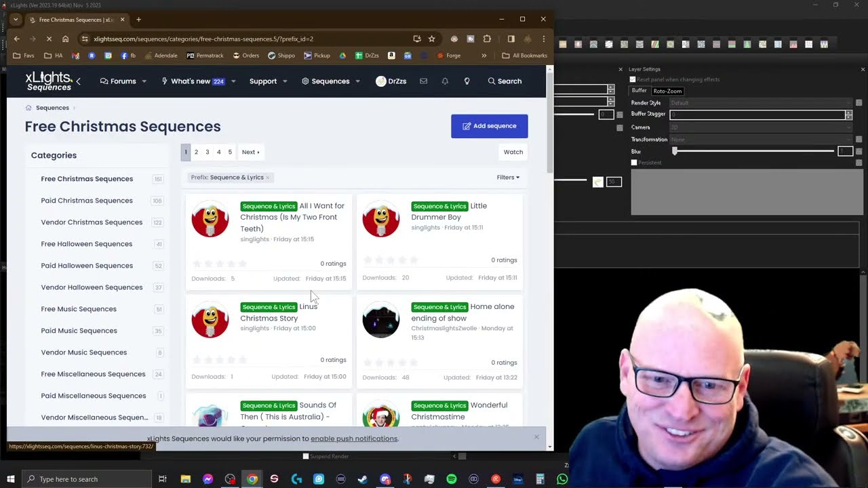The width and height of the screenshot is (868, 488).
Task: Click enable push notifications link
Action: tap(354, 439)
